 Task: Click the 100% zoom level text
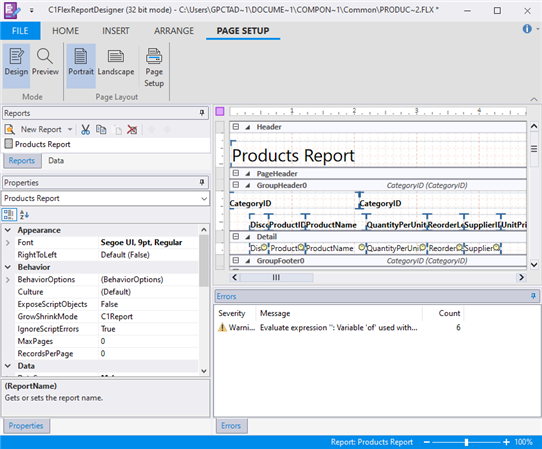[523, 442]
